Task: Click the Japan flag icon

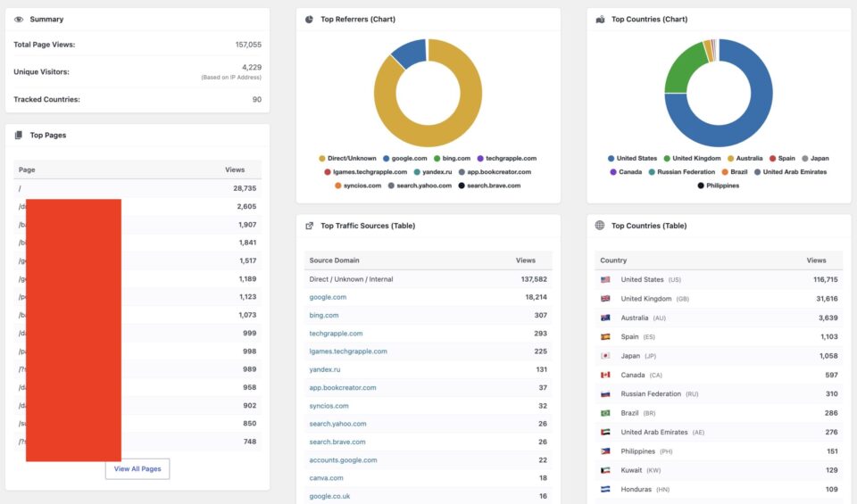Action: point(605,356)
